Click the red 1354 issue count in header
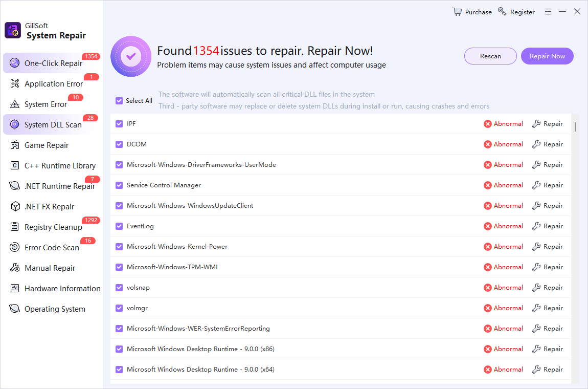The height and width of the screenshot is (389, 588). coord(206,50)
